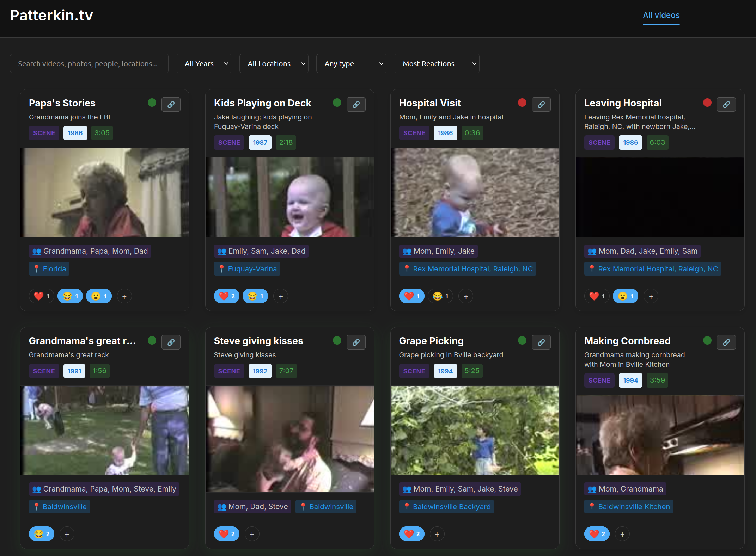The height and width of the screenshot is (556, 756).
Task: Open the All Locations dropdown
Action: 274,63
